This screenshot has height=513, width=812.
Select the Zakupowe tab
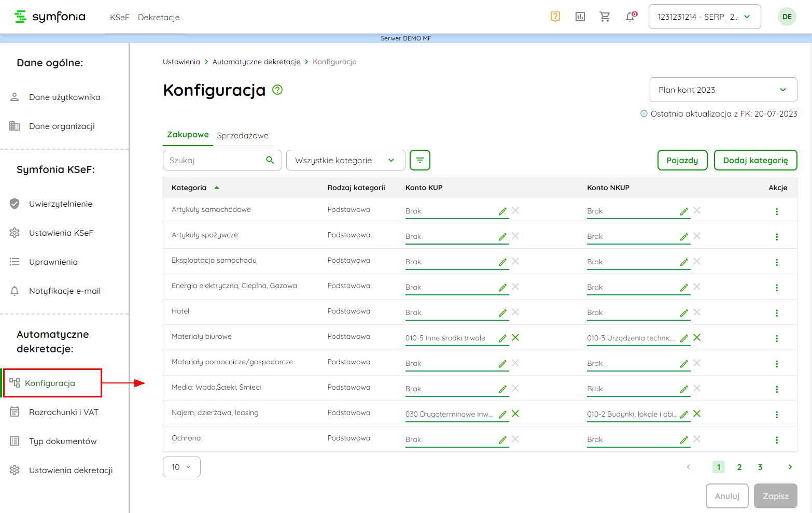pos(188,135)
